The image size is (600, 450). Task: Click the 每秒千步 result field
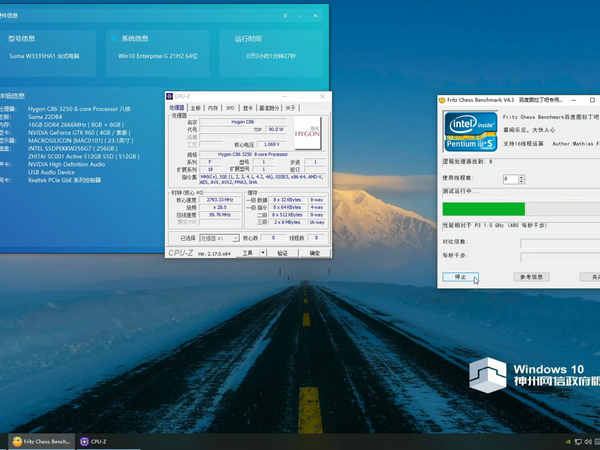[x=560, y=257]
